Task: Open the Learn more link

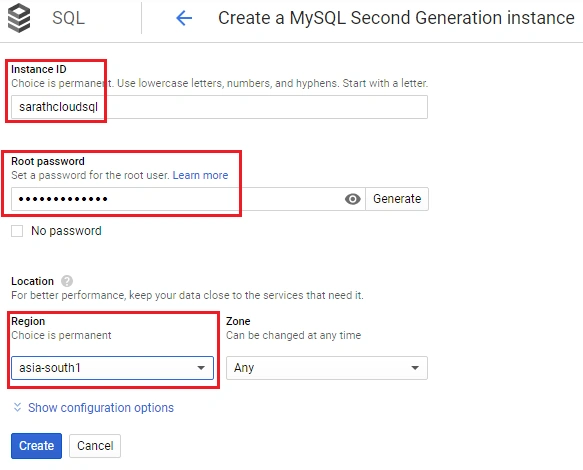Action: coord(200,175)
